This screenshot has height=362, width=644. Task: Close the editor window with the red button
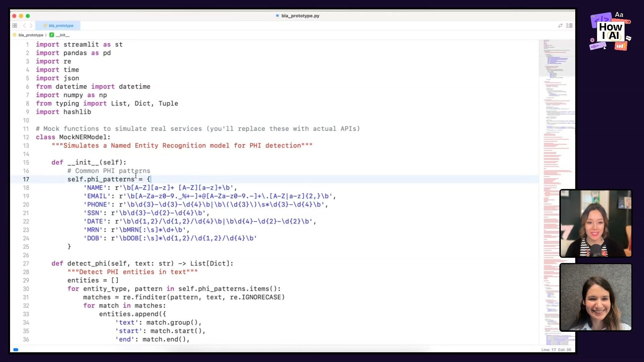point(14,16)
